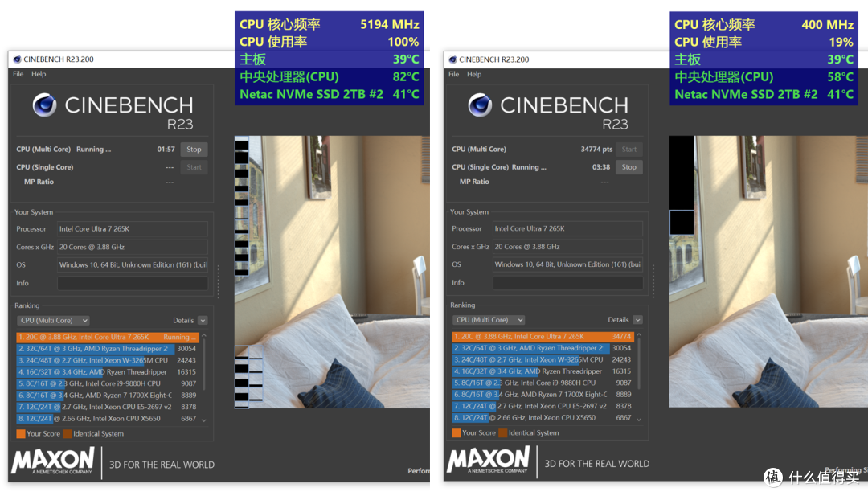Viewport: 868px width, 496px height.
Task: Click ranking list scrollbar in left window
Action: 203,365
